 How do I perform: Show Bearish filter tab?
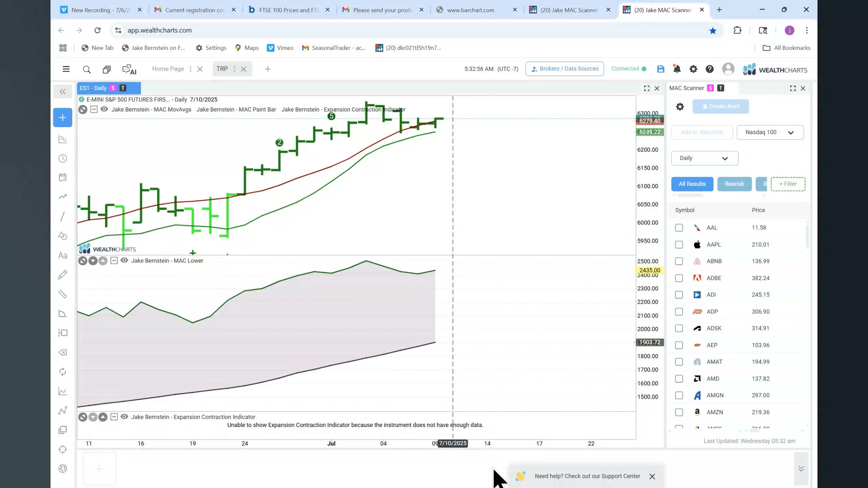(734, 184)
